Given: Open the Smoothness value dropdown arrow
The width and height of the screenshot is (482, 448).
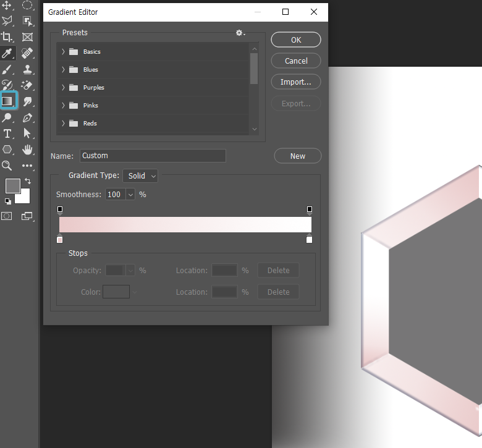Looking at the screenshot, I should (x=130, y=195).
